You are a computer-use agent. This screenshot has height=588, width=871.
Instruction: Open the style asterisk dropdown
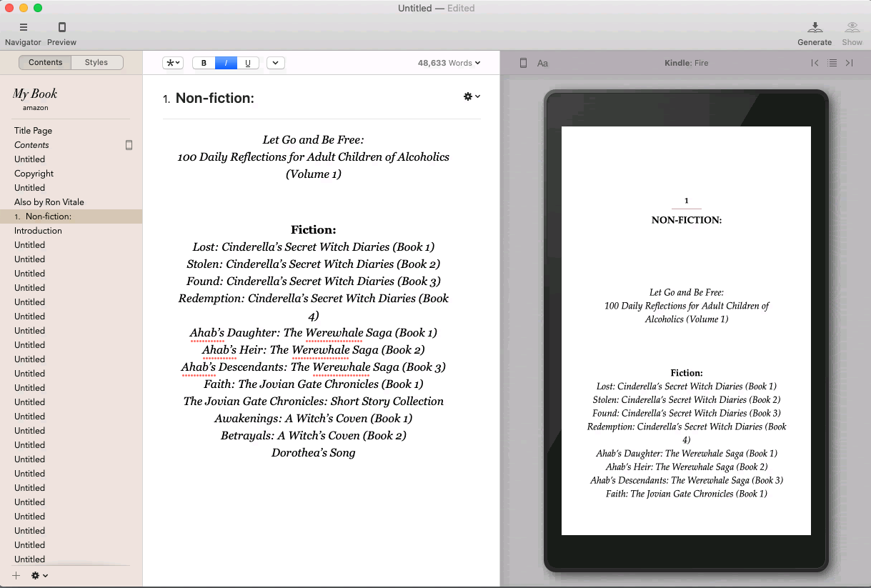(x=172, y=63)
